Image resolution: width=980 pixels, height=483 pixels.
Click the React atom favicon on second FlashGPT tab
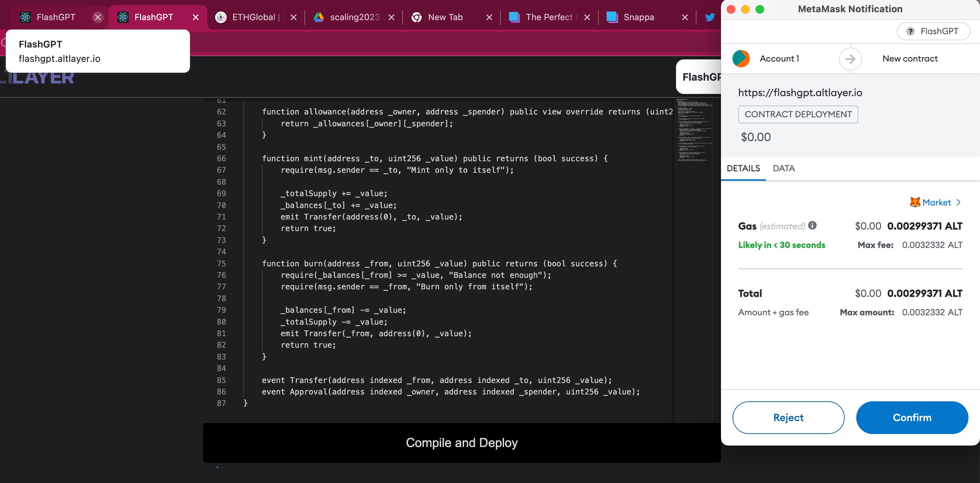(x=123, y=17)
